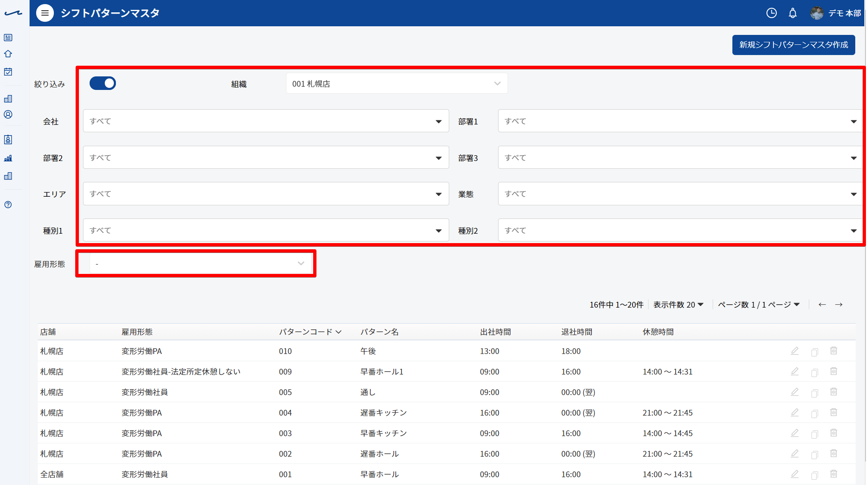Select break time 14:00 〜 14:45 in row 003

tap(667, 433)
